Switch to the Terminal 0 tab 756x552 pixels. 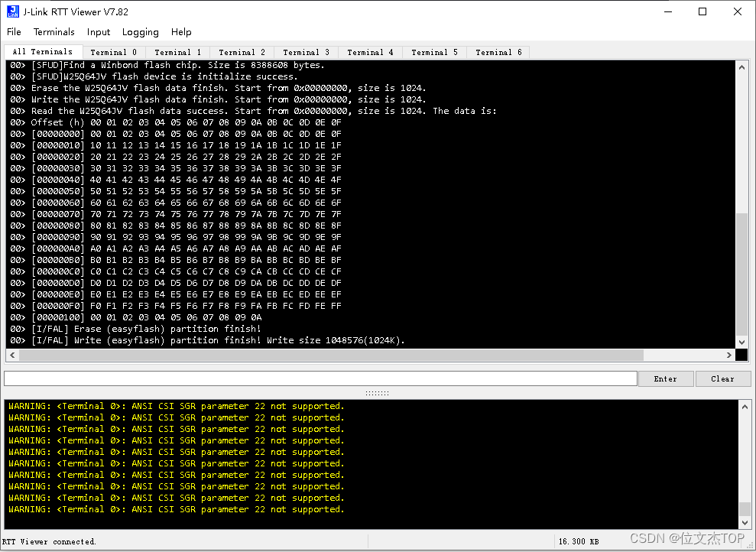[x=115, y=52]
